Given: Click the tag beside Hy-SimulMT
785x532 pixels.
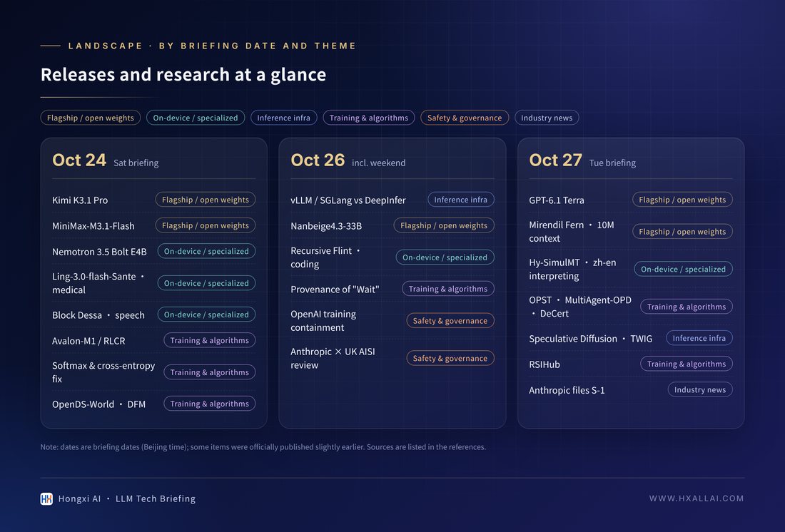Looking at the screenshot, I should (684, 269).
